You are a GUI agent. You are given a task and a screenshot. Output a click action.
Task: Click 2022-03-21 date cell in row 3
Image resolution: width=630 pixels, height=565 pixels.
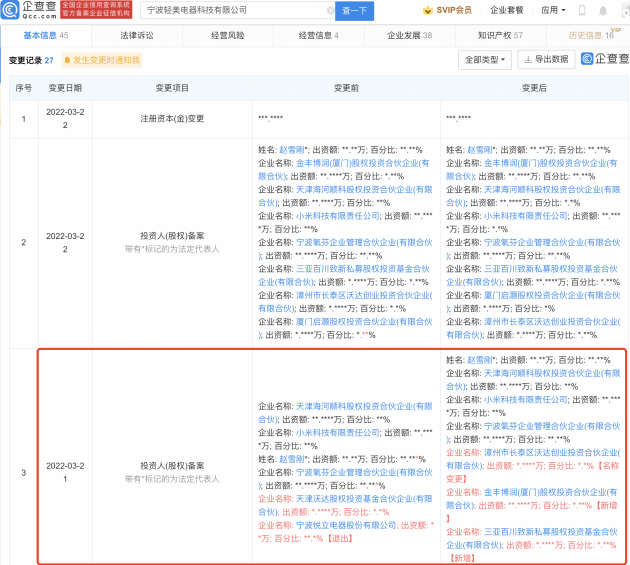65,473
